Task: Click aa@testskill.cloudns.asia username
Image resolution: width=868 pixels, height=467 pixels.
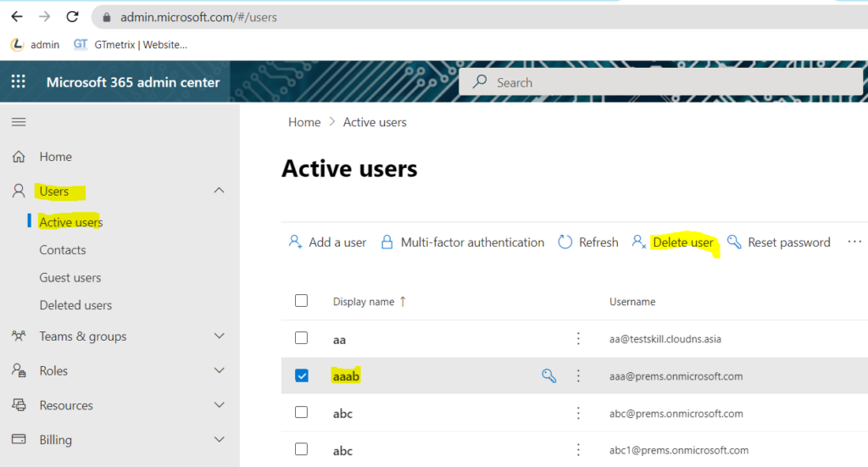Action: (665, 339)
